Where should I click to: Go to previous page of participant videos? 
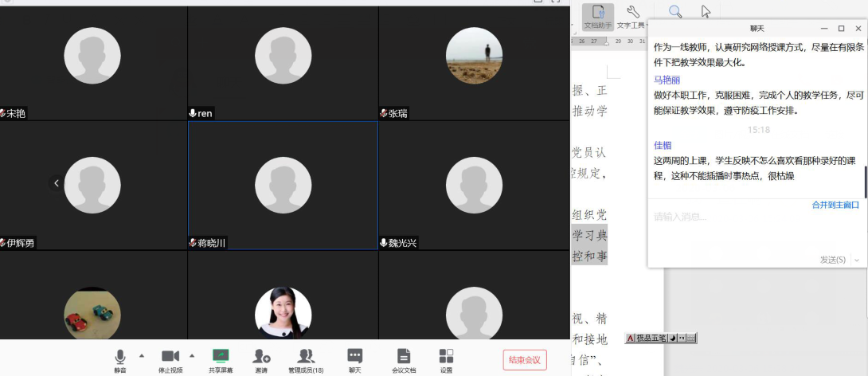[57, 183]
